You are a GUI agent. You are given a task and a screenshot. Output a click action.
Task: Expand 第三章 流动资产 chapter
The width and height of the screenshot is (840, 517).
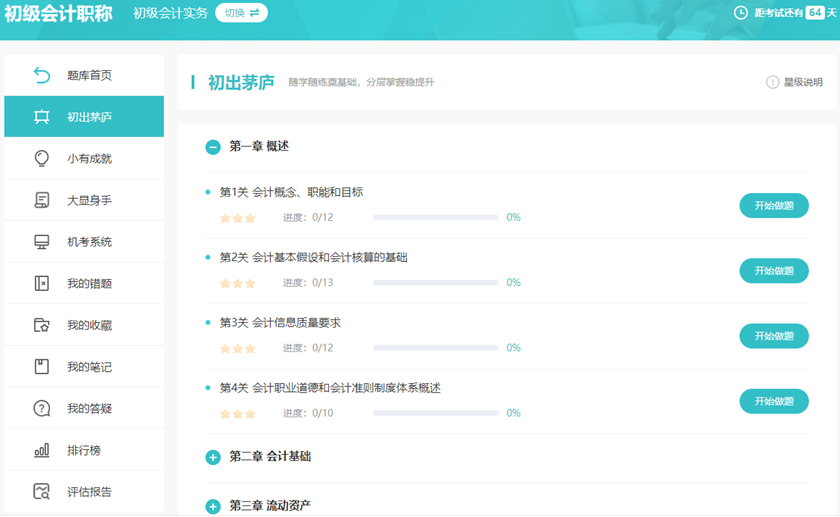point(213,506)
